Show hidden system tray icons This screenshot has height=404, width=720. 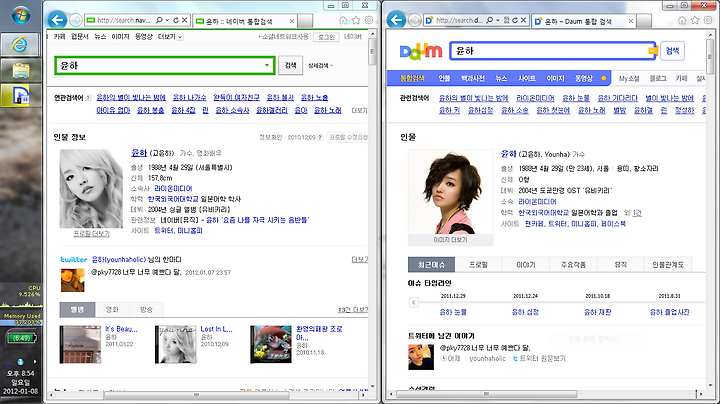coord(35,362)
